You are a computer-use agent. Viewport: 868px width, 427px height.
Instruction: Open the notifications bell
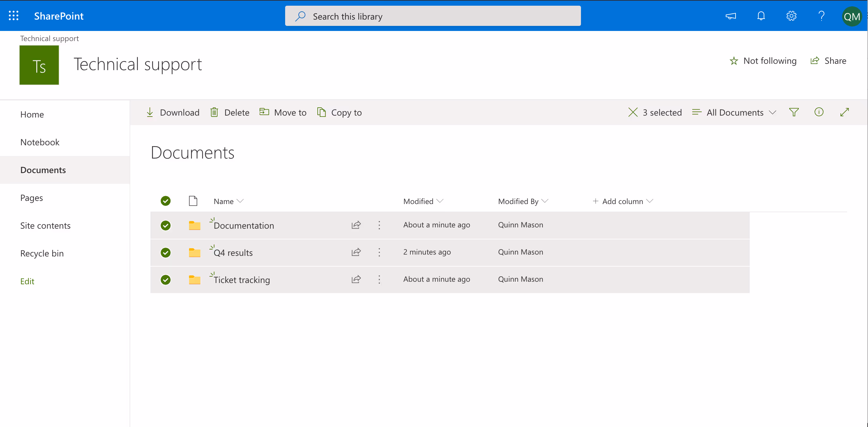coord(761,16)
